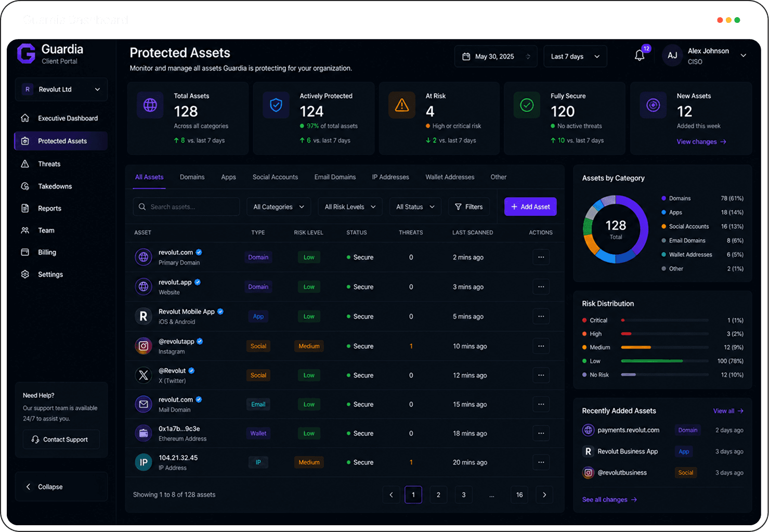
Task: Click the revolut.com Primary Domain globe icon
Action: click(144, 257)
